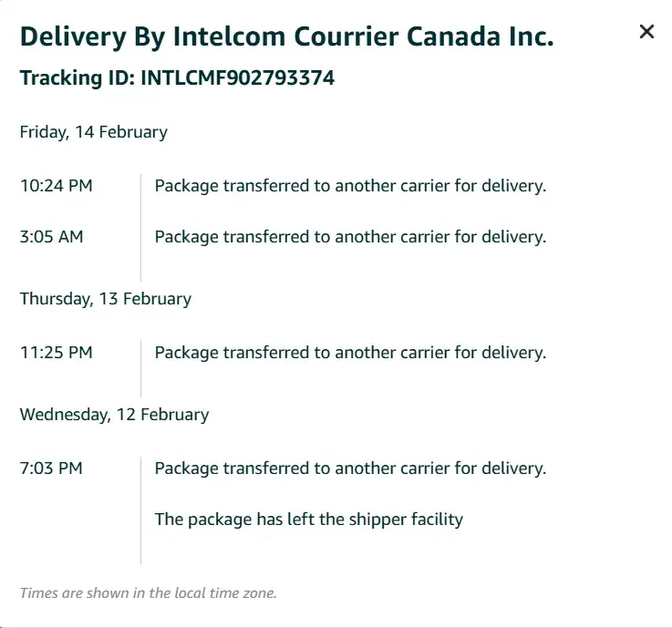The width and height of the screenshot is (672, 628).
Task: Click the 3:05 AM timestamp
Action: pos(52,237)
